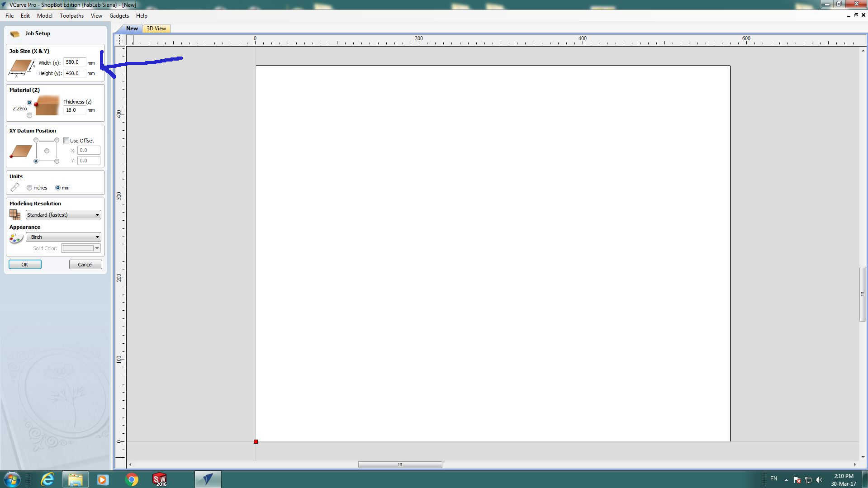The height and width of the screenshot is (488, 868).
Task: Open the Toolpaths menu
Action: pyautogui.click(x=71, y=16)
